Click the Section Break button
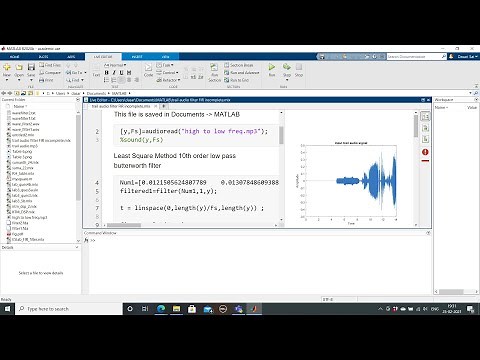 click(239, 65)
